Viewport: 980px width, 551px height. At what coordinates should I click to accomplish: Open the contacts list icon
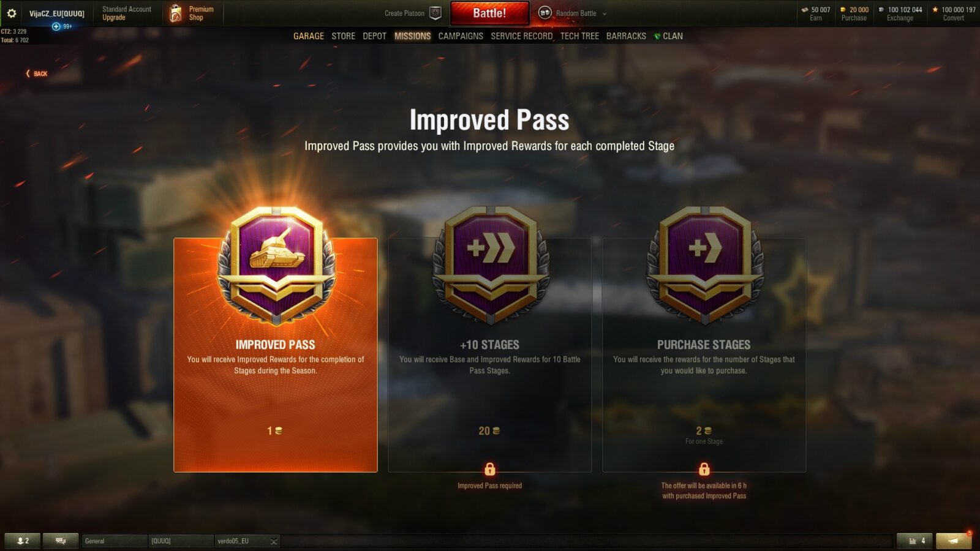point(23,541)
